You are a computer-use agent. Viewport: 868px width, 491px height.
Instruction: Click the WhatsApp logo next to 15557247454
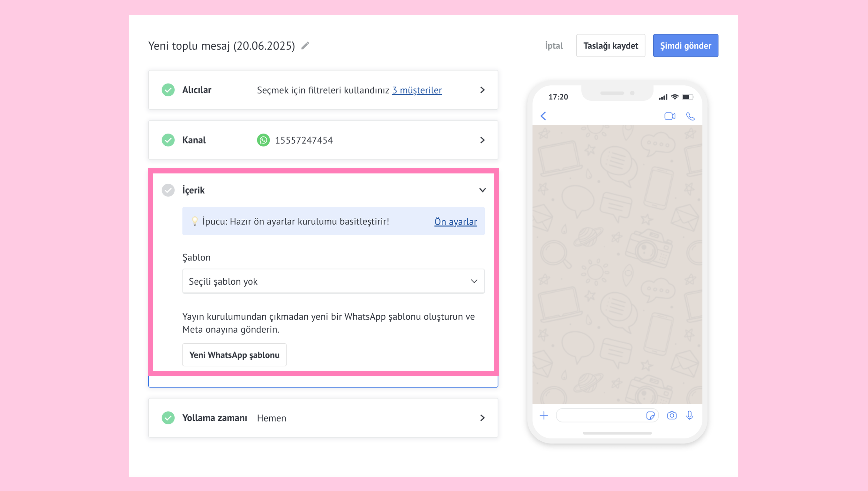tap(263, 140)
